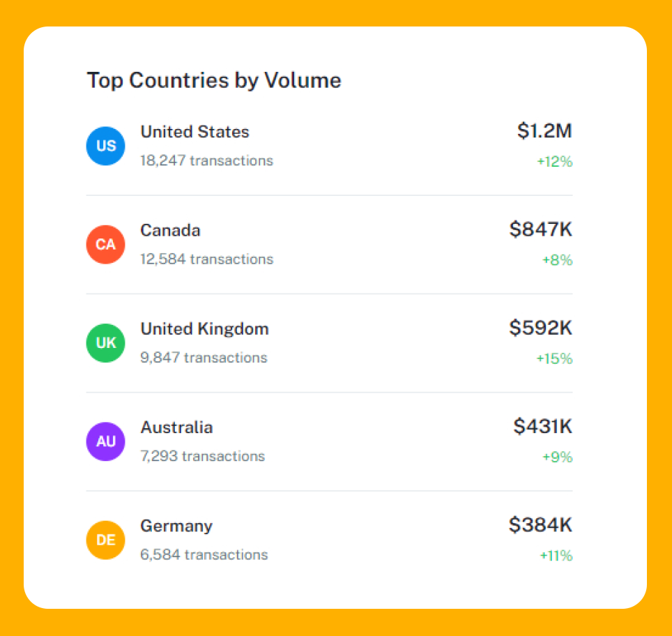Click the purple AU country badge
The height and width of the screenshot is (636, 672).
105,441
